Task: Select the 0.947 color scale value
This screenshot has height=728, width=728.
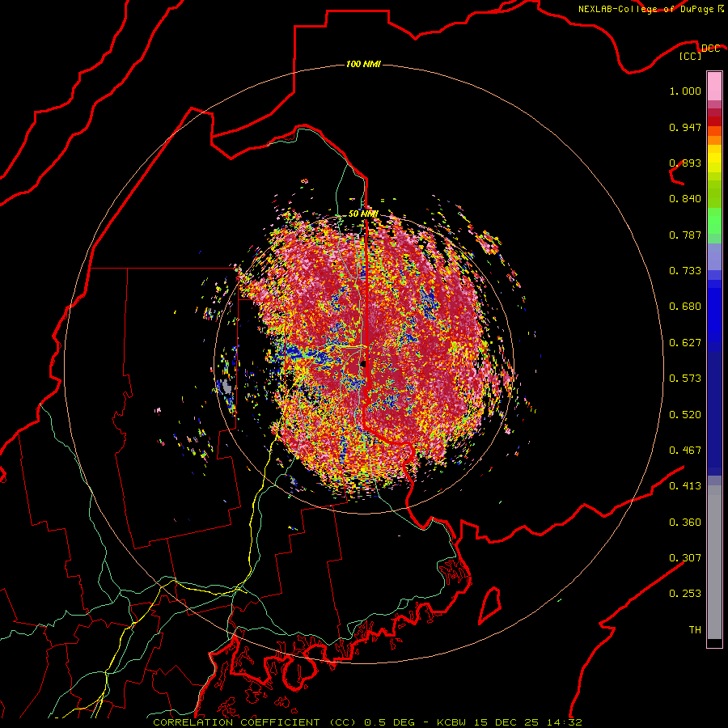Action: pos(685,127)
